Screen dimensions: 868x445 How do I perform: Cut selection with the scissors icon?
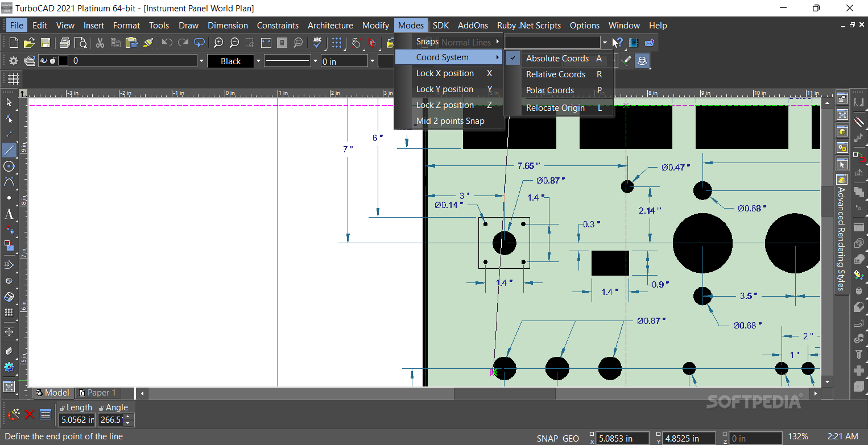[100, 43]
